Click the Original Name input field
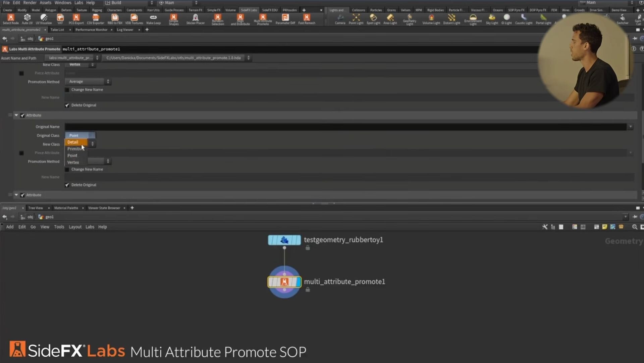 coord(345,127)
